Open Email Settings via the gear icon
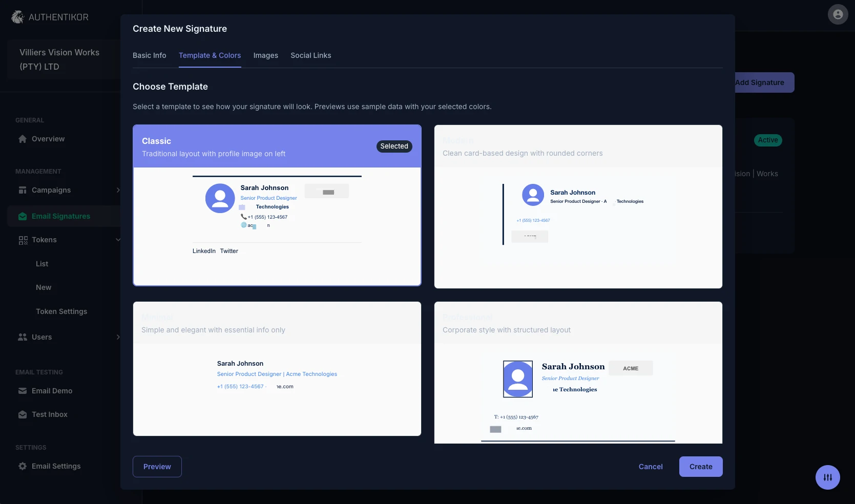The height and width of the screenshot is (504, 855). point(23,466)
